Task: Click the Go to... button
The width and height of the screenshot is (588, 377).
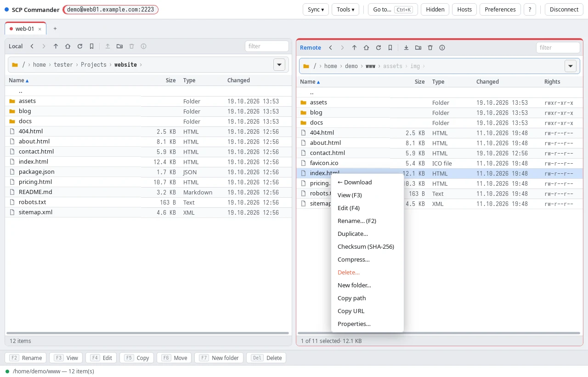Action: 393,9
